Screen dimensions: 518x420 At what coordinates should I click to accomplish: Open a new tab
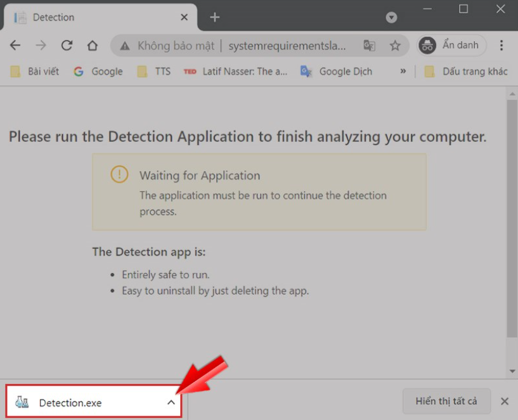[x=215, y=17]
